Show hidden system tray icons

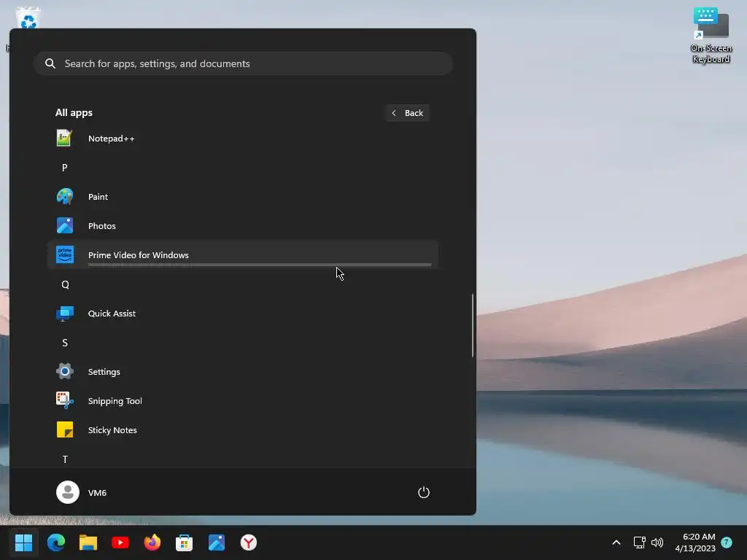point(616,542)
